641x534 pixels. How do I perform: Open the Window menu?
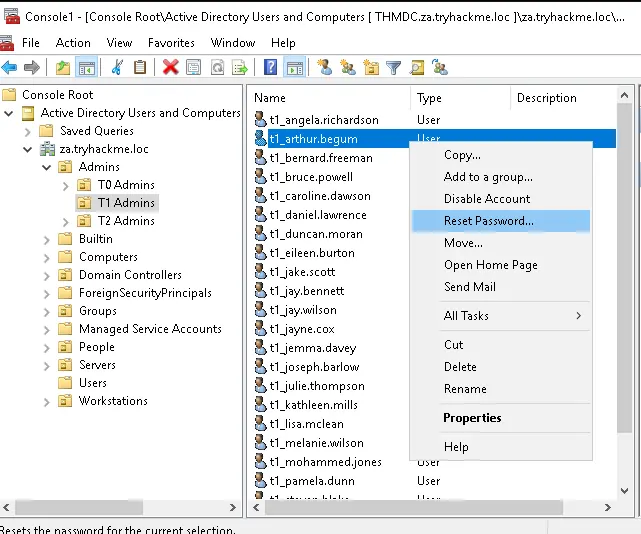pyautogui.click(x=233, y=43)
